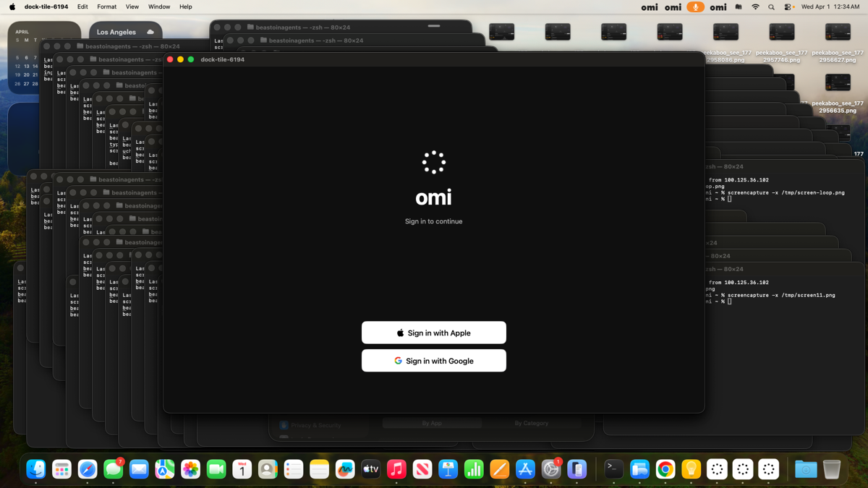Open the Help menu

click(x=186, y=7)
